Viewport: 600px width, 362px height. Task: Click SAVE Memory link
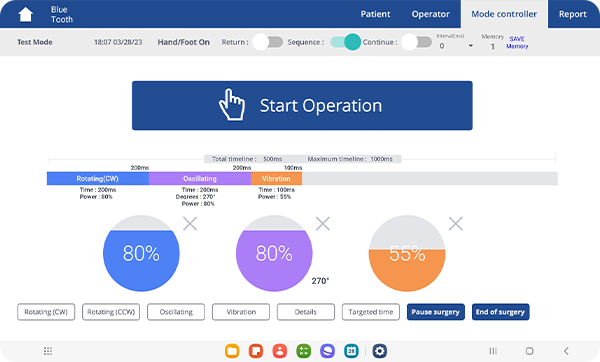click(517, 42)
